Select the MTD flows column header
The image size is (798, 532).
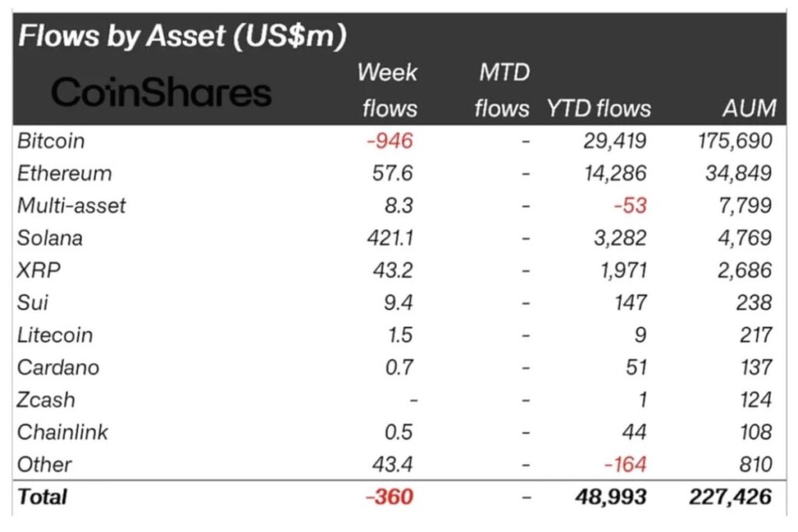pyautogui.click(x=503, y=90)
